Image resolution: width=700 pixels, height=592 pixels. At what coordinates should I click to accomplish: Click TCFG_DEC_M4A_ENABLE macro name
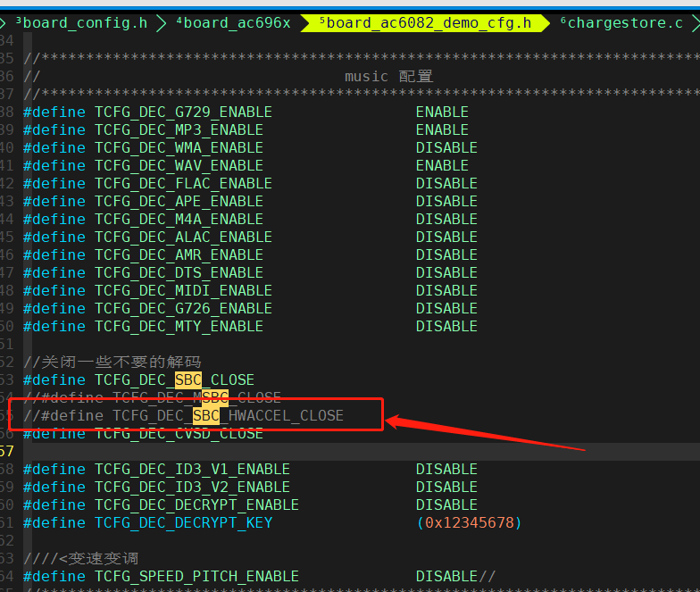pos(179,220)
